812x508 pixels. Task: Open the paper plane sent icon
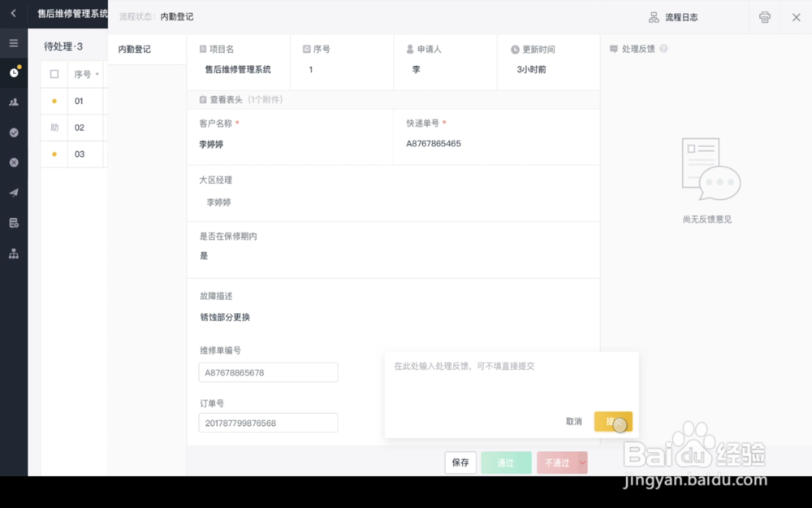[x=14, y=193]
